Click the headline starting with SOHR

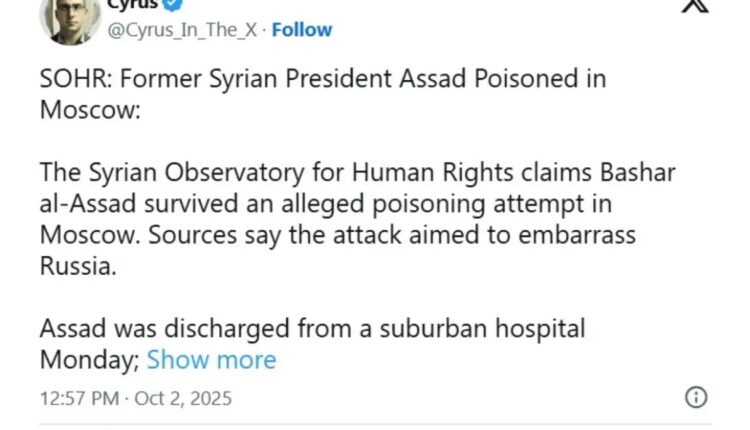click(x=322, y=78)
